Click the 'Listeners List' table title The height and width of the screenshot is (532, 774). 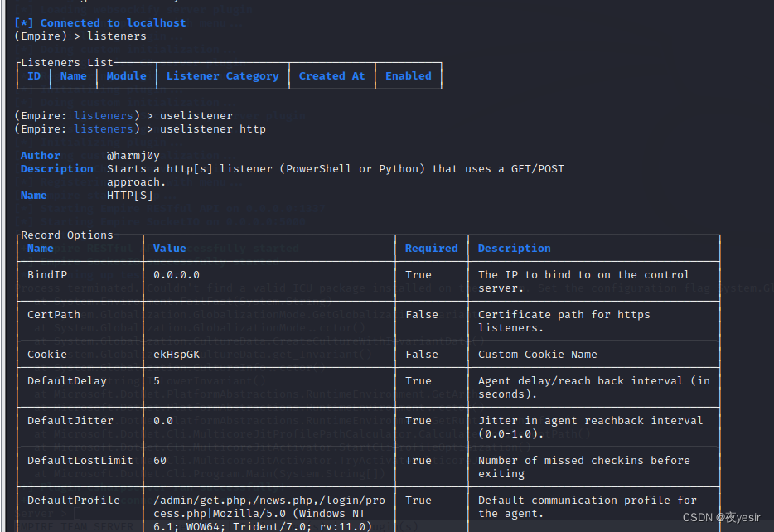pyautogui.click(x=66, y=63)
